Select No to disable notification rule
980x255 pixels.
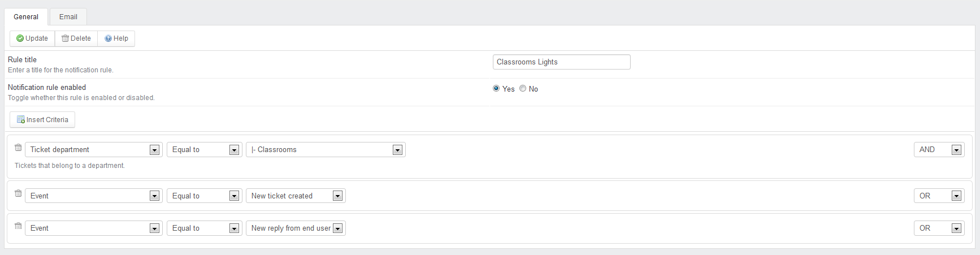click(x=523, y=88)
